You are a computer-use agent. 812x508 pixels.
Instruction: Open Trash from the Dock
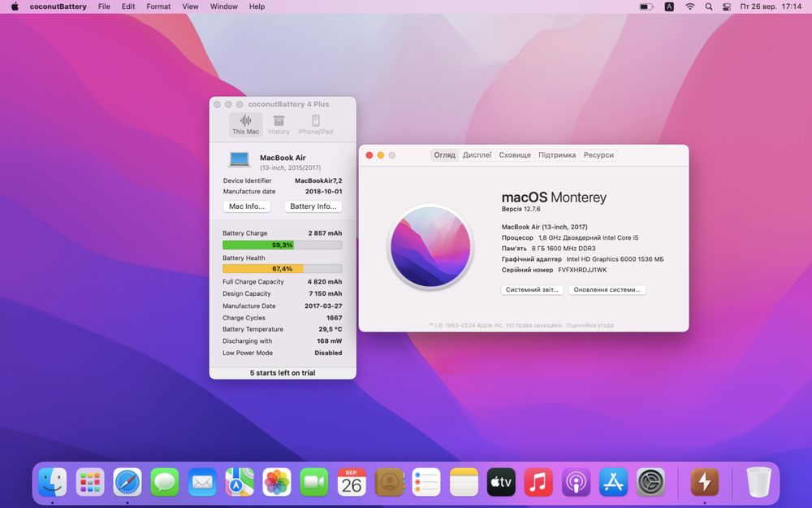758,482
